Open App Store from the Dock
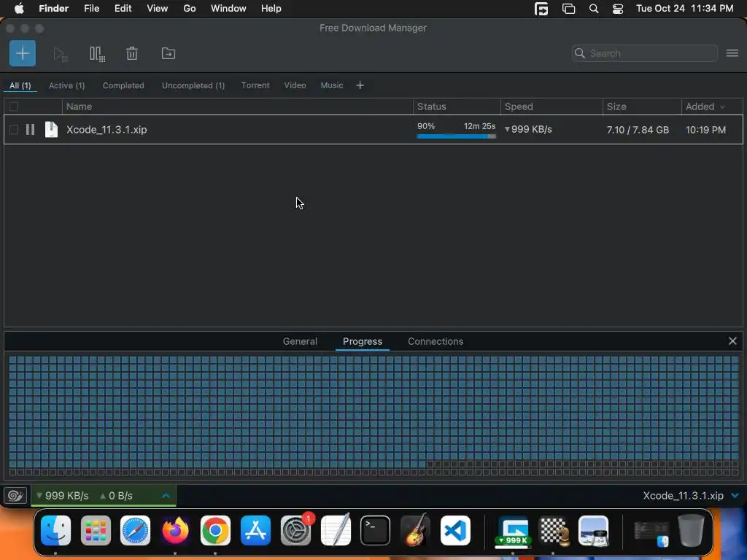This screenshot has height=560, width=747. [255, 531]
